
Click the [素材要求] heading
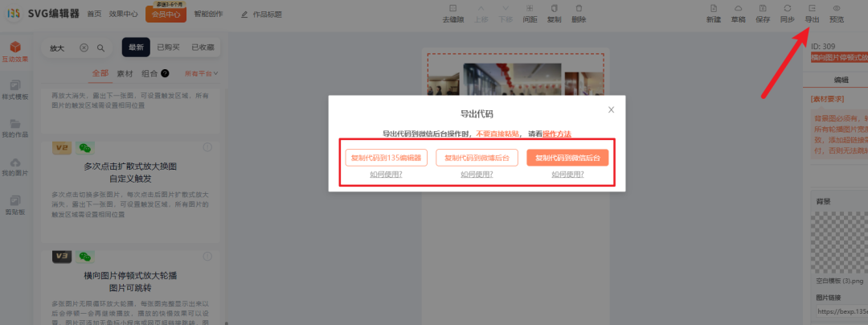click(826, 99)
